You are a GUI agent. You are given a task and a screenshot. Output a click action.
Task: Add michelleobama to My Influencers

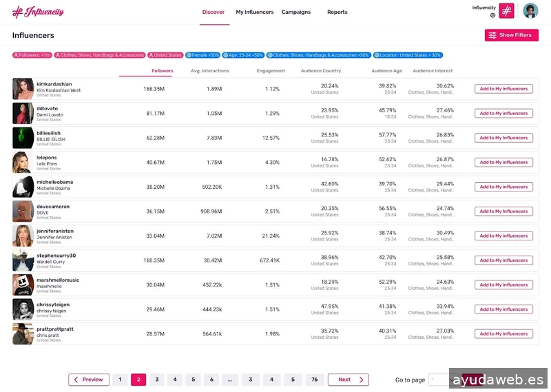click(x=503, y=187)
